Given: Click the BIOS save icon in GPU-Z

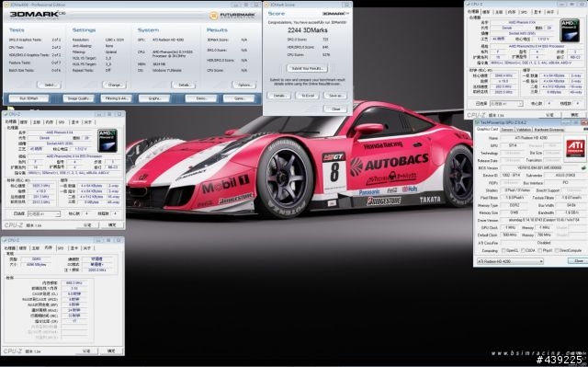Looking at the screenshot, I should [583, 167].
